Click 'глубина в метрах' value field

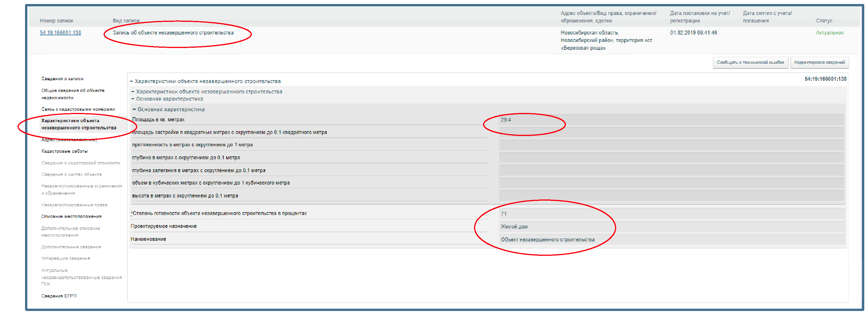[671, 158]
